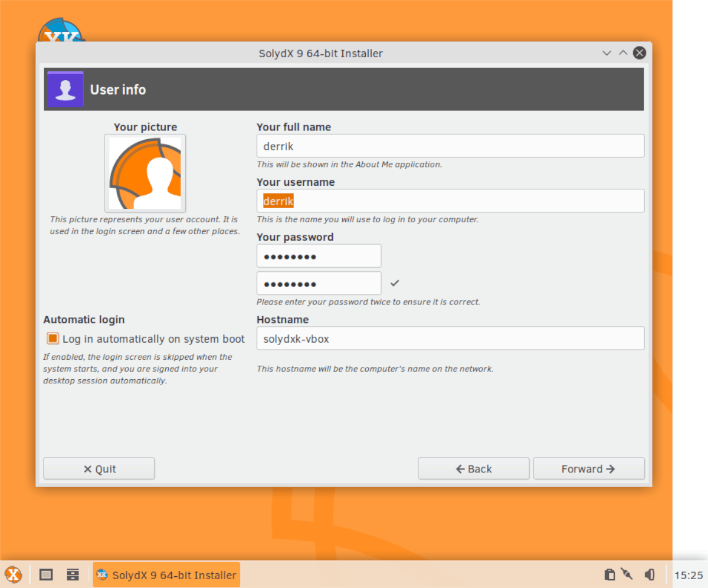Click the 'Your picture' label
The image size is (708, 588).
tap(145, 127)
